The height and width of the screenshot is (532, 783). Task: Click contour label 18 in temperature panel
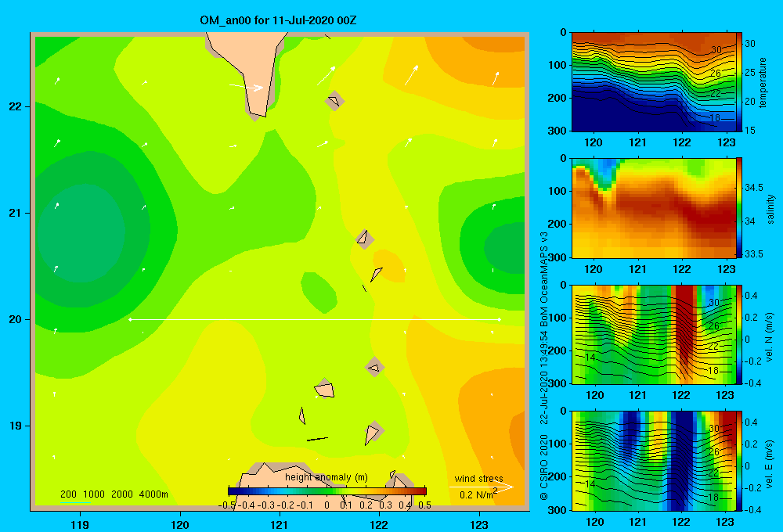715,118
